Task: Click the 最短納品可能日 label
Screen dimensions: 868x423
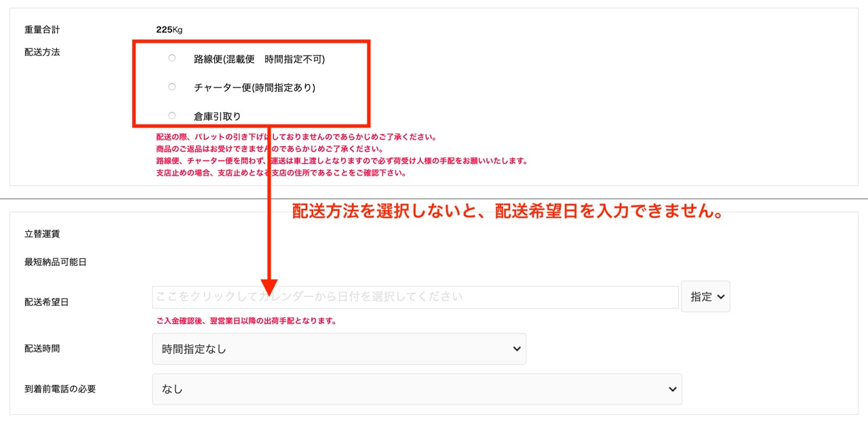Action: coord(56,262)
